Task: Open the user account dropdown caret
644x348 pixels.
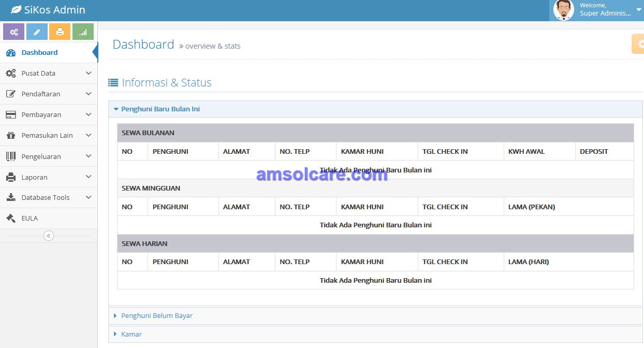Action: tap(639, 9)
